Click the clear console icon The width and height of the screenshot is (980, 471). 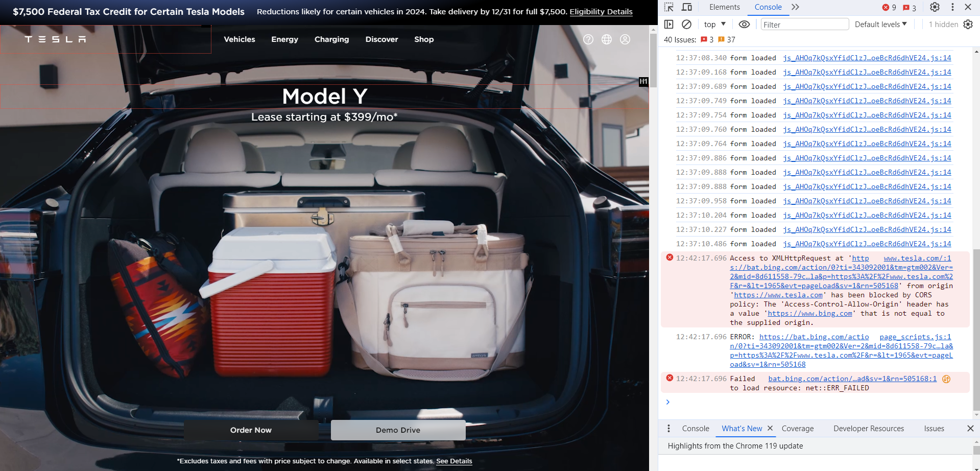click(687, 25)
